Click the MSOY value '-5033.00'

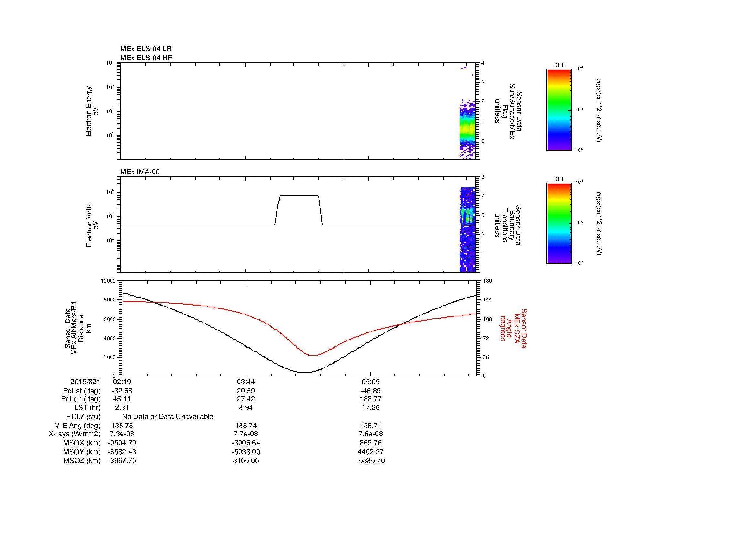(246, 452)
